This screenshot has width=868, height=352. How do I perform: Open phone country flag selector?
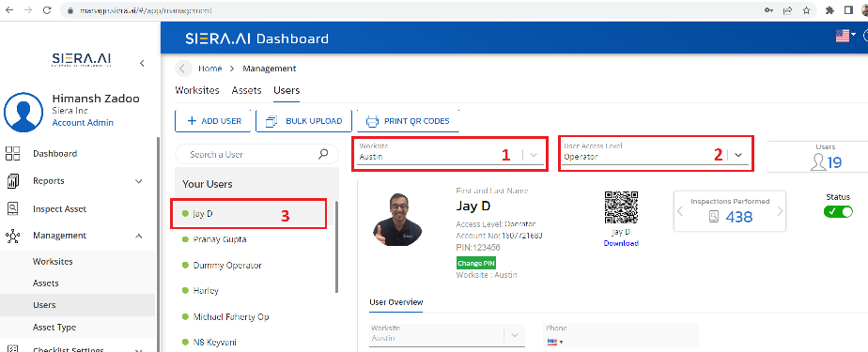point(555,342)
